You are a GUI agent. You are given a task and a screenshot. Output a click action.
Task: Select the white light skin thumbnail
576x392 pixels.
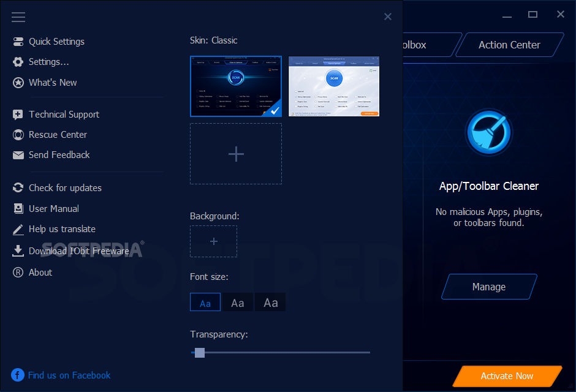coord(334,86)
